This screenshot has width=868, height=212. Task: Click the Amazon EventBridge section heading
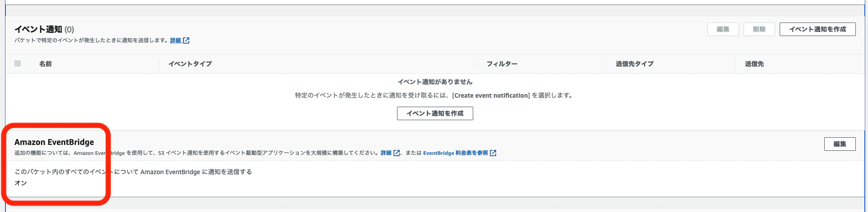coord(54,142)
